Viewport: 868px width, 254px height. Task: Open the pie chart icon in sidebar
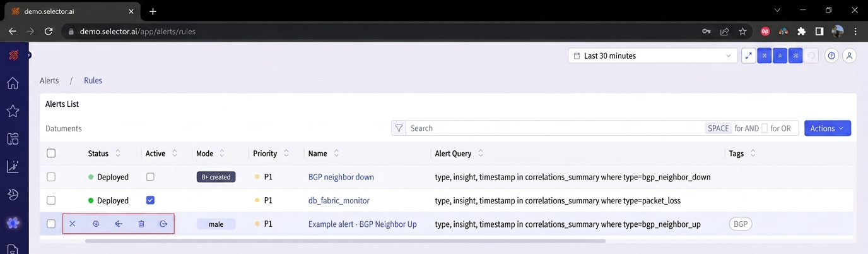click(13, 195)
